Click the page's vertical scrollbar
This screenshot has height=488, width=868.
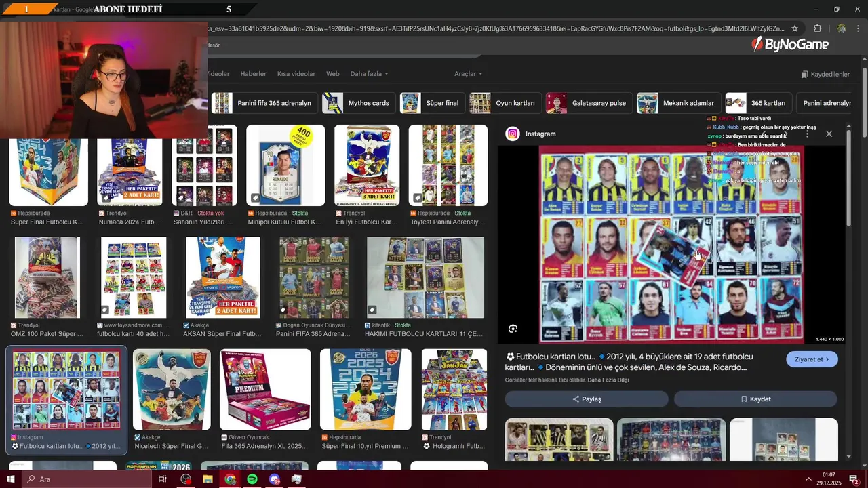click(x=865, y=102)
